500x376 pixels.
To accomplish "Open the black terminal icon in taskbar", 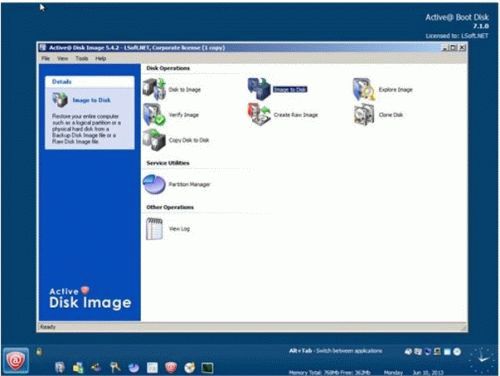I will pos(207,368).
